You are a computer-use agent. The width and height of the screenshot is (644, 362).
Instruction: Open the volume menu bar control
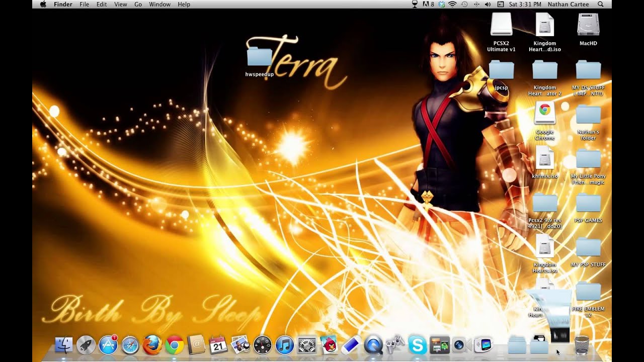488,4
